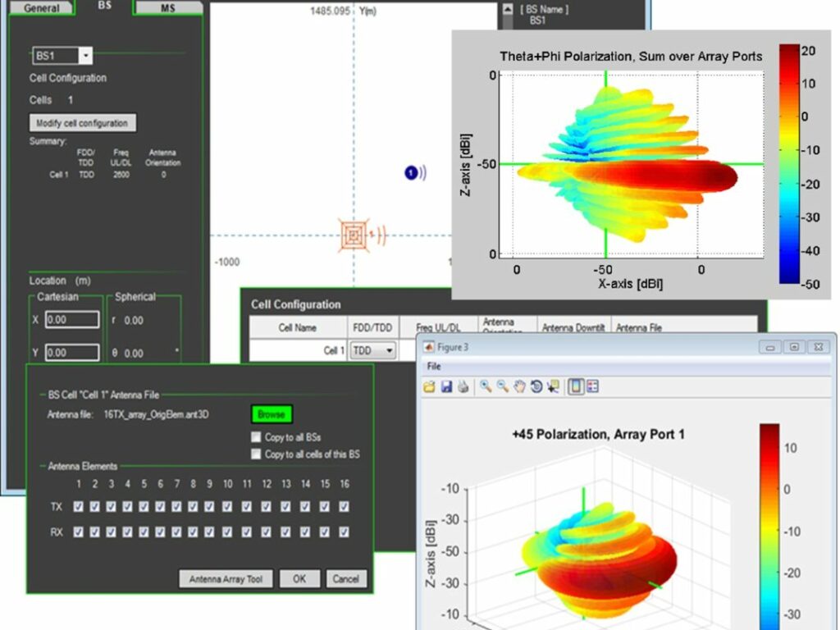Click the Cartesian X location field
The image size is (840, 630).
tap(71, 319)
